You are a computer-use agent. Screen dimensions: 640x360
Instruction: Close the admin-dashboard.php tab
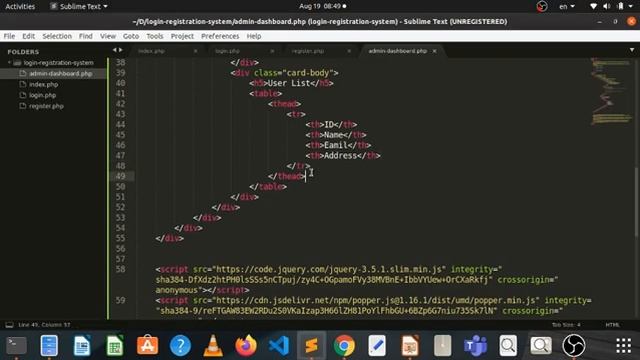tap(434, 51)
